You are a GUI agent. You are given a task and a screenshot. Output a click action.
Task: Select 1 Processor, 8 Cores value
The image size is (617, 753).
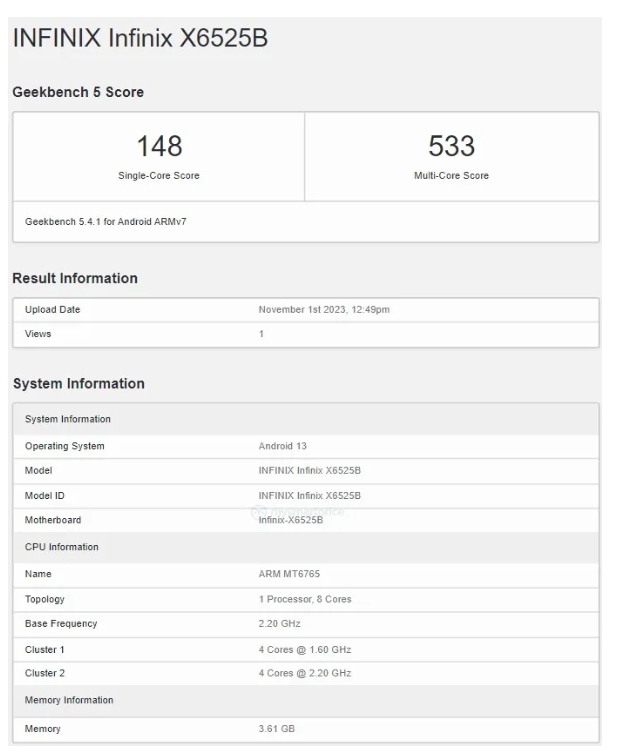click(305, 599)
